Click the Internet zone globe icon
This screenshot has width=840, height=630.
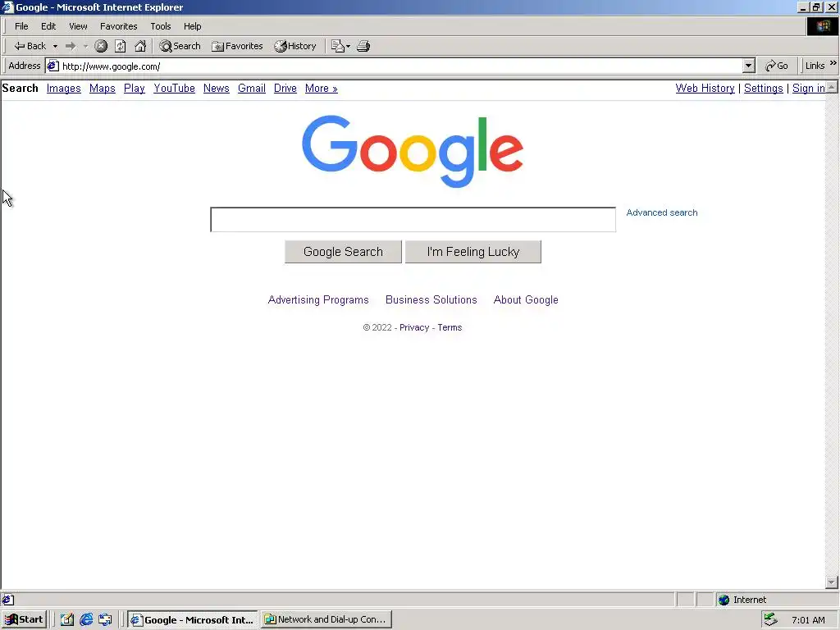[724, 600]
